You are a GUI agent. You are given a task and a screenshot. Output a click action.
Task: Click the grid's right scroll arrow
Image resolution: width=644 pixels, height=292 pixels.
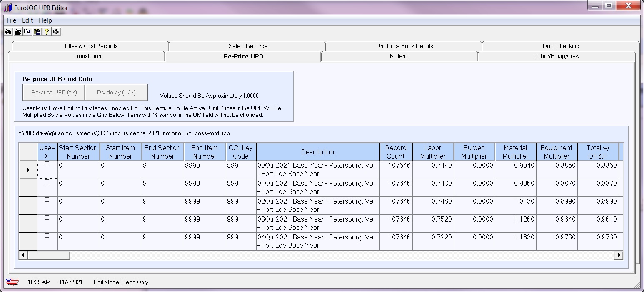pos(619,255)
